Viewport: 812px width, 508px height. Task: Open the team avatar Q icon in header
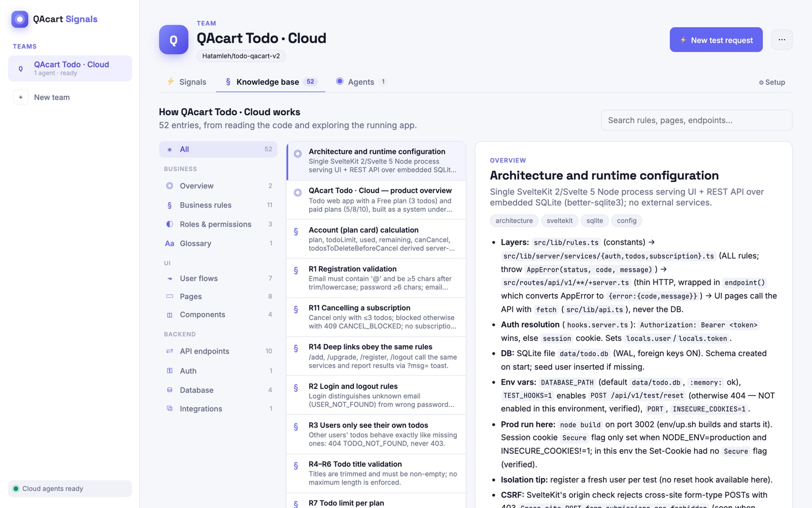pos(174,40)
